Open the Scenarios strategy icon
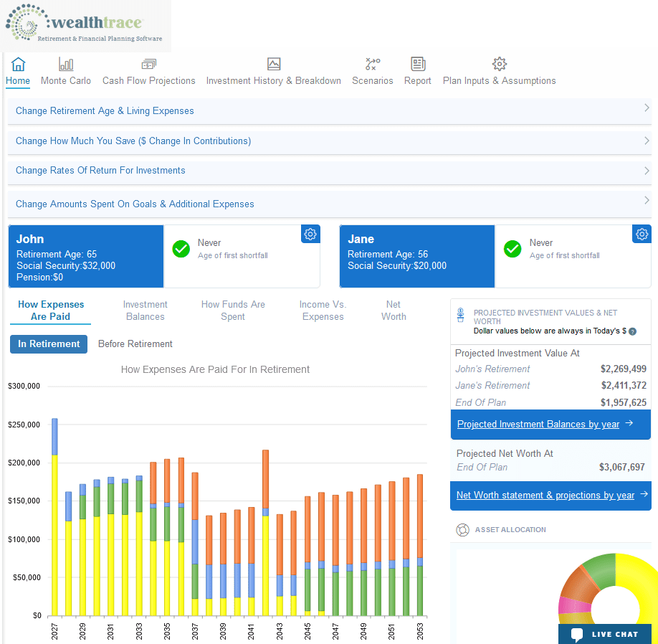Screen dimensions: 658x644 pos(373,65)
